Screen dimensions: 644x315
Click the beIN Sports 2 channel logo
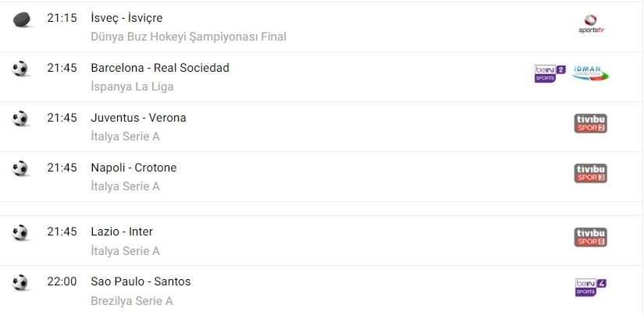tap(550, 74)
